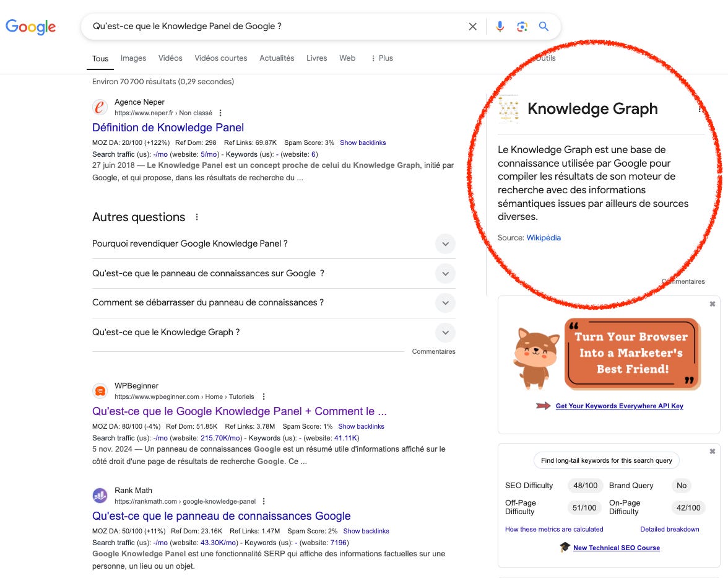Image resolution: width=728 pixels, height=578 pixels.
Task: Click the 41.11K website keywords value
Action: click(346, 438)
